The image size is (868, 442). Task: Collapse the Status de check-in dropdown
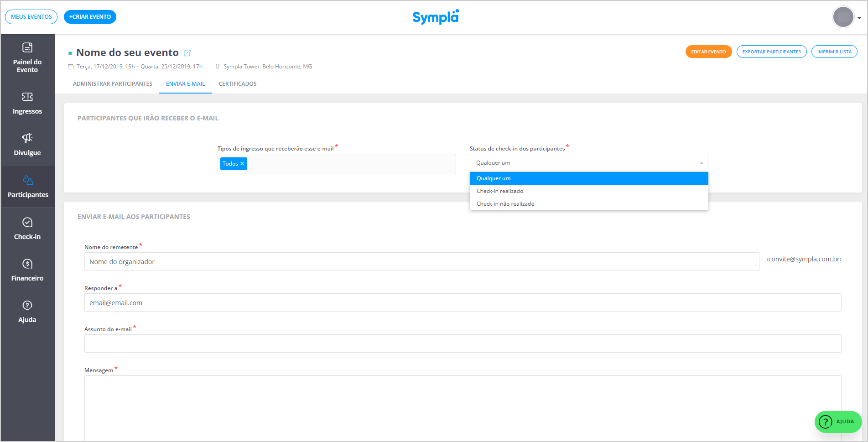pyautogui.click(x=701, y=163)
